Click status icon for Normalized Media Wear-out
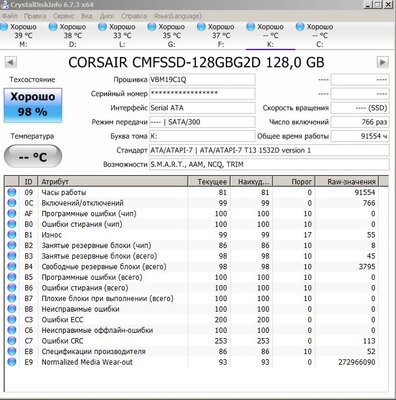This screenshot has height=400, width=396. 12,362
